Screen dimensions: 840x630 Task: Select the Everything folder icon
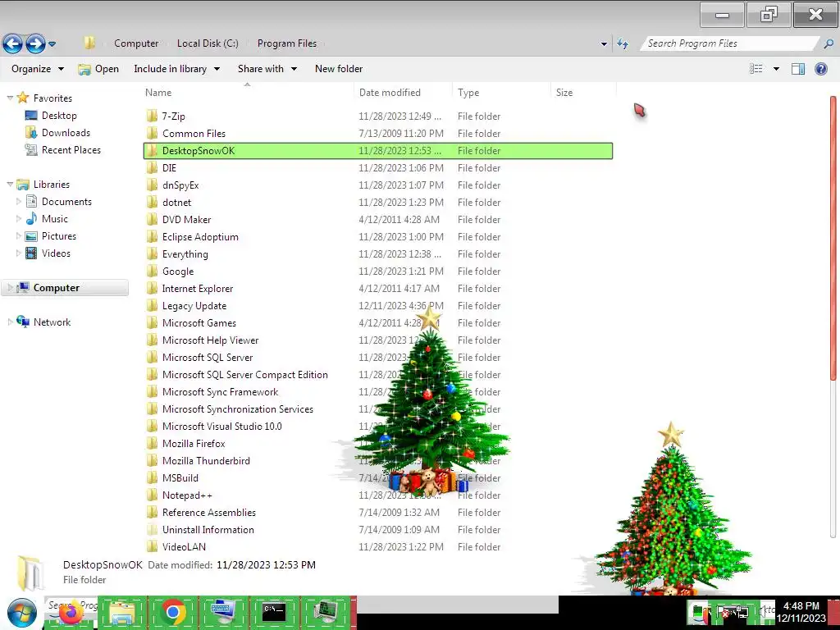[x=152, y=254]
